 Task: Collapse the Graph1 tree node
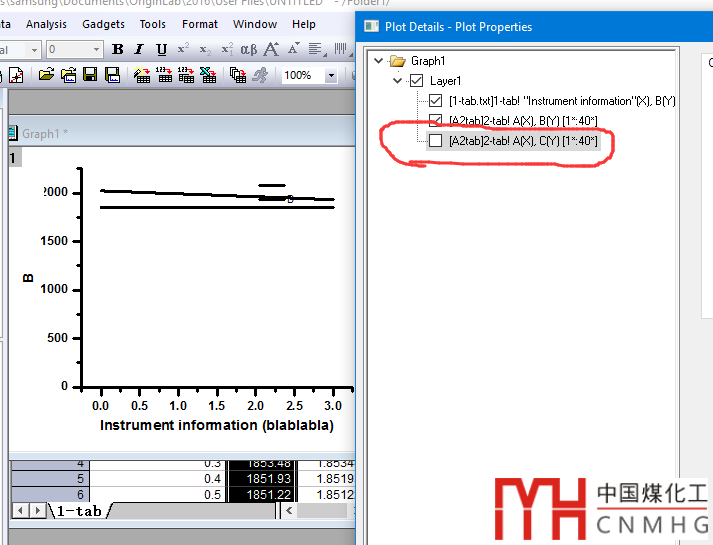coord(378,61)
